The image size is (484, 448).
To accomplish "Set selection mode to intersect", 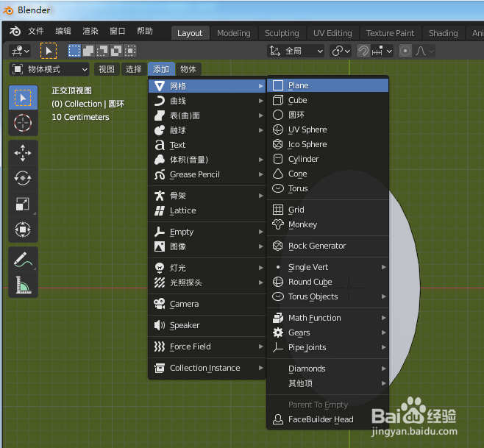I will pos(130,51).
